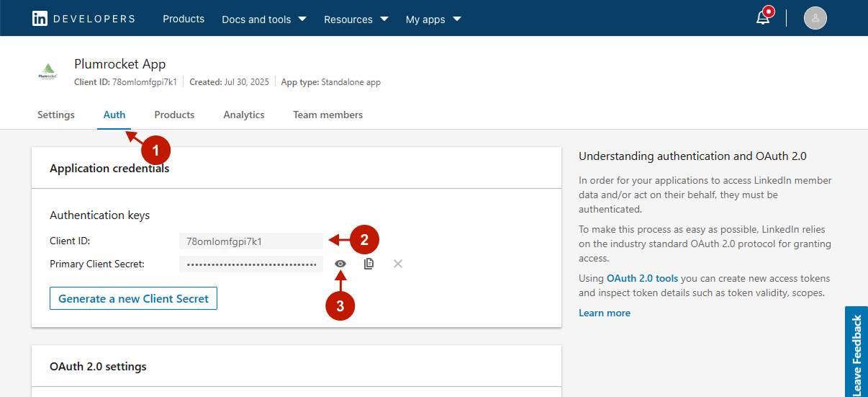Delete the Primary Client Secret with X icon
The width and height of the screenshot is (868, 397).
coord(398,264)
